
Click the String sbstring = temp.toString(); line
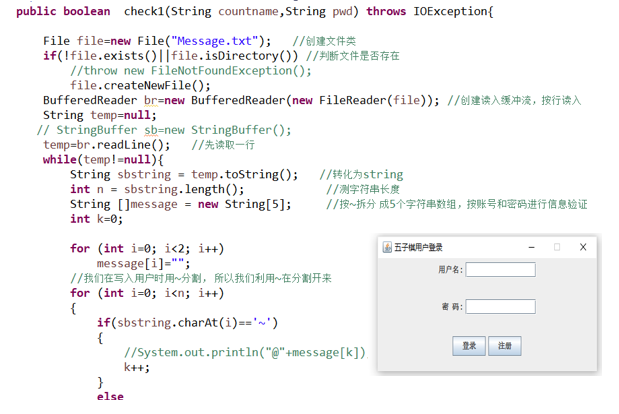(184, 174)
